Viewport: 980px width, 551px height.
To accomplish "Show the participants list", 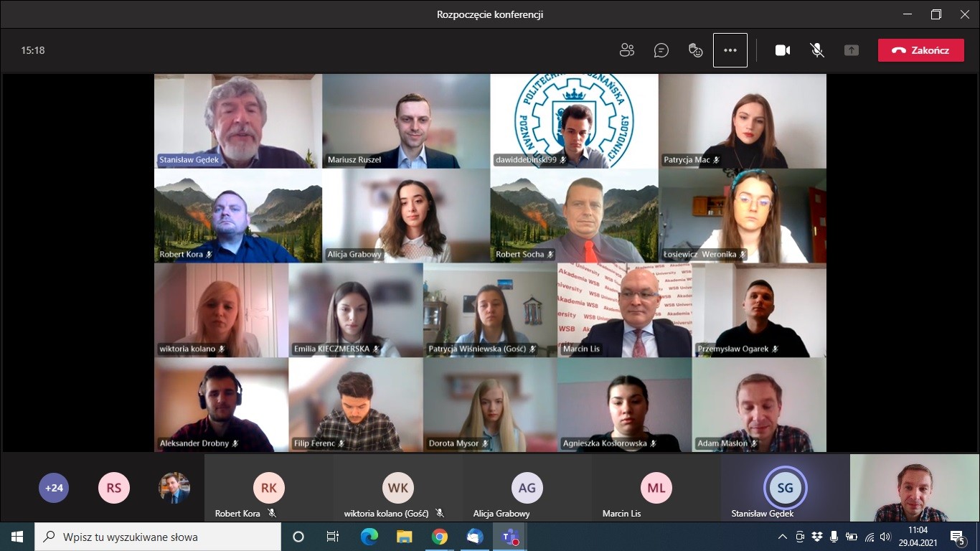I will (626, 50).
